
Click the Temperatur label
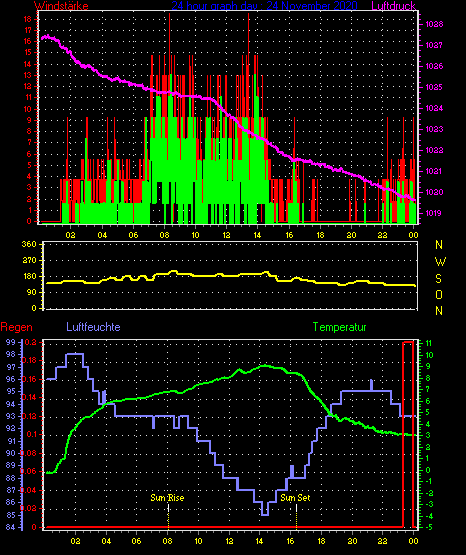339,327
